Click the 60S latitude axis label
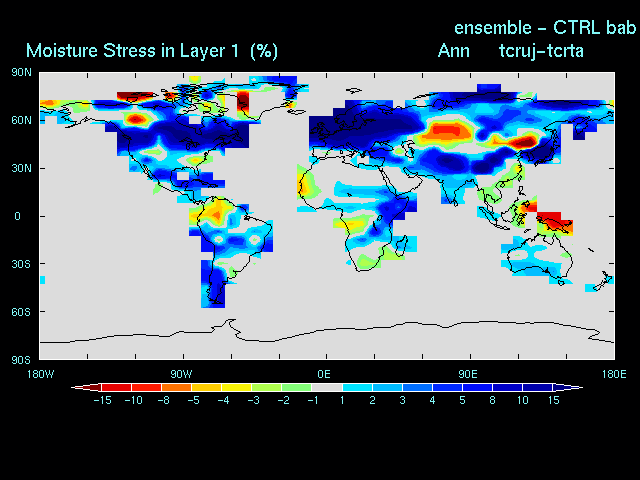640x480 pixels. (x=21, y=312)
